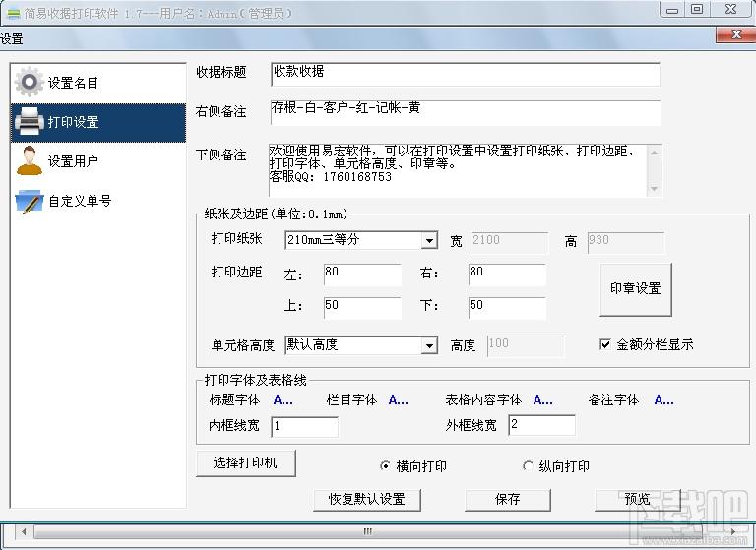Click the top margin 上 field

pos(362,308)
